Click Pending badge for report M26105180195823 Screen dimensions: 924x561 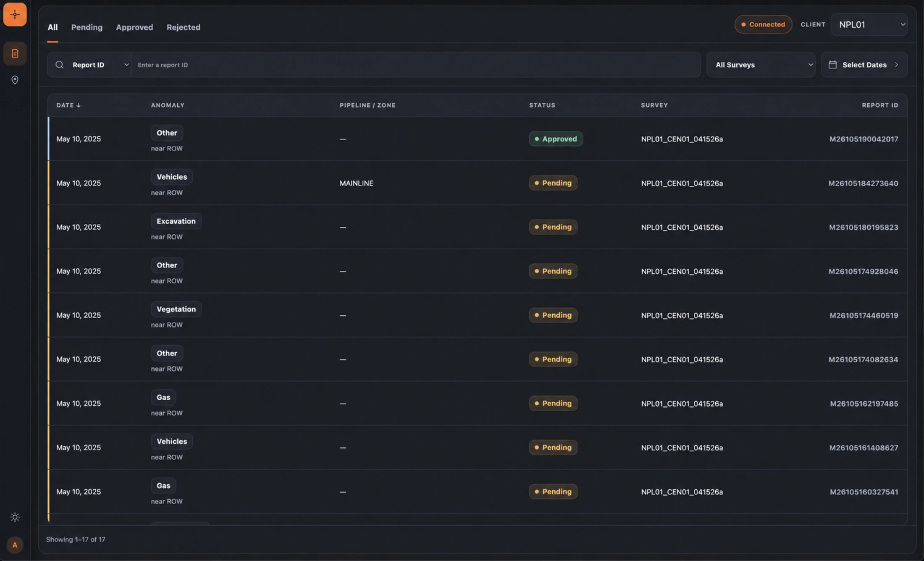[x=553, y=227]
